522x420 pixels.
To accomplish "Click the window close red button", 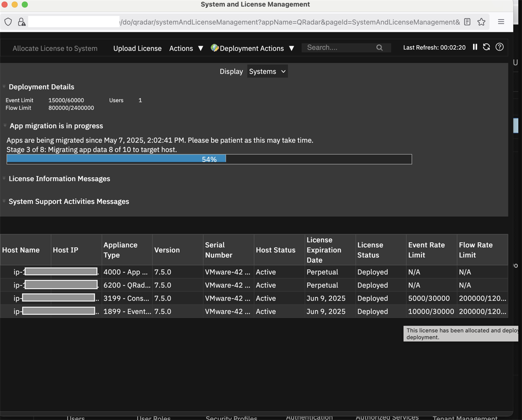I will point(5,4).
